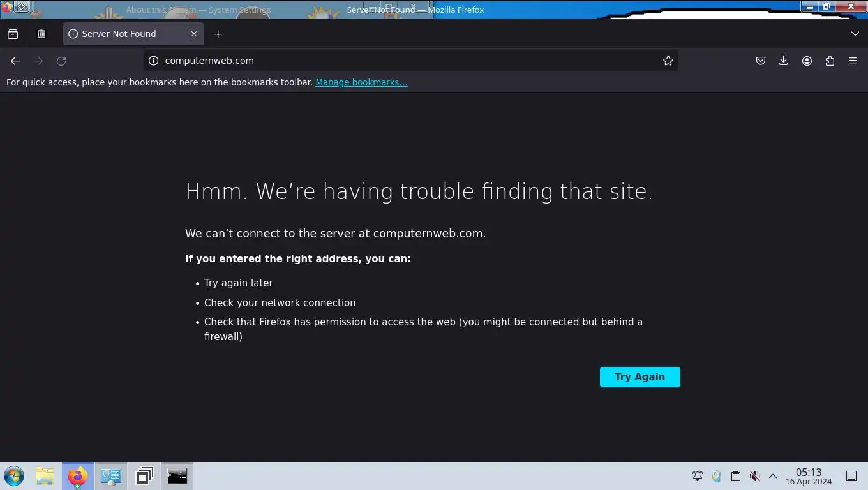The width and height of the screenshot is (868, 490).
Task: Reload the current page
Action: [61, 61]
